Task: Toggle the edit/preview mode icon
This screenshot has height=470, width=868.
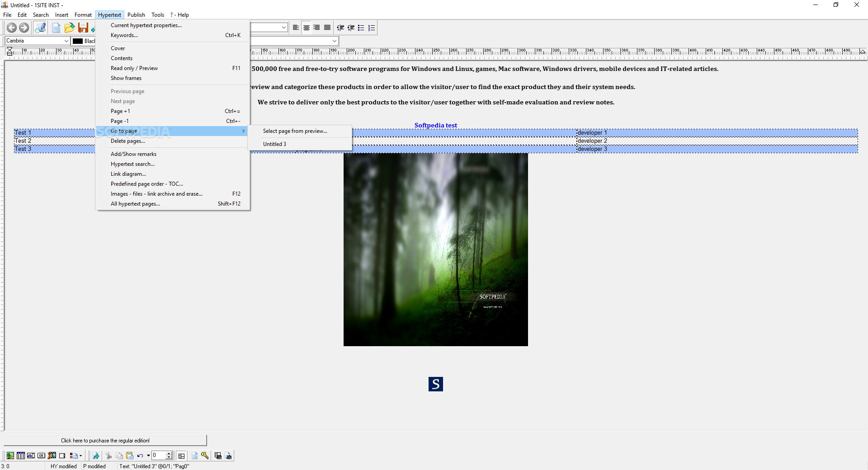Action: click(x=40, y=28)
